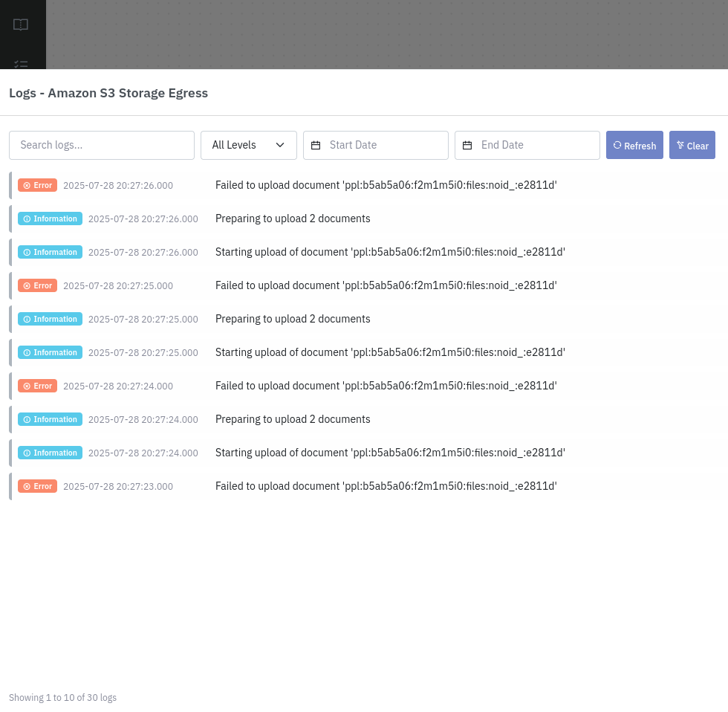The height and width of the screenshot is (712, 728).
Task: Click 'Showing 1 to 10 of 30 logs' text
Action: tap(62, 698)
